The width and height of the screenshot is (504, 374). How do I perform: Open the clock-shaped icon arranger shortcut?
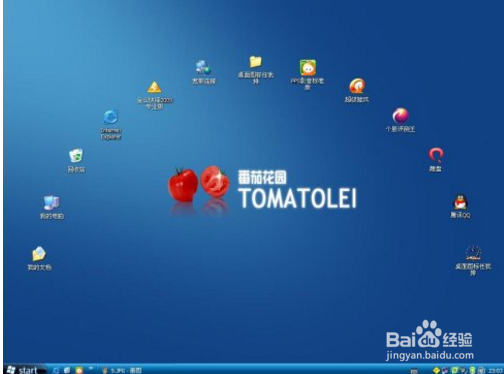click(473, 260)
